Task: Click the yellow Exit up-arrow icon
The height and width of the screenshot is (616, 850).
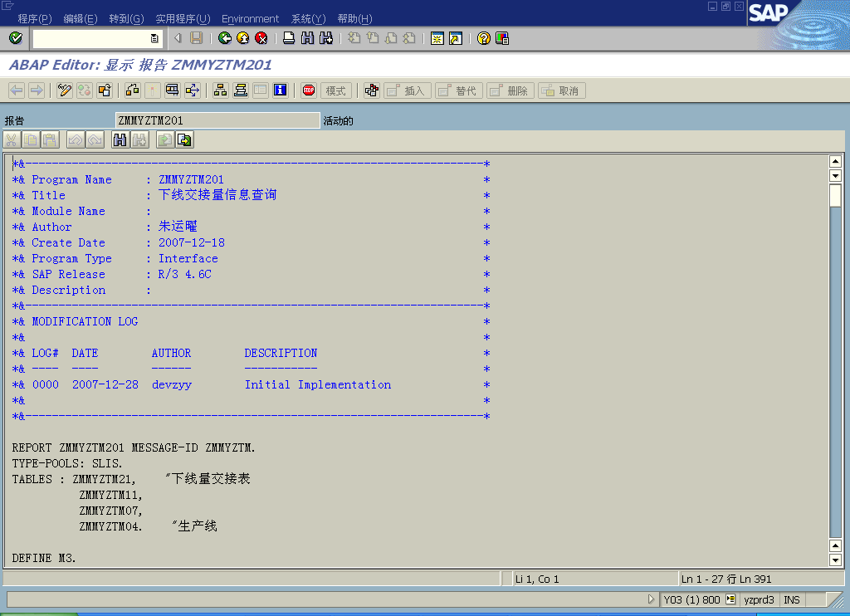Action: point(243,38)
